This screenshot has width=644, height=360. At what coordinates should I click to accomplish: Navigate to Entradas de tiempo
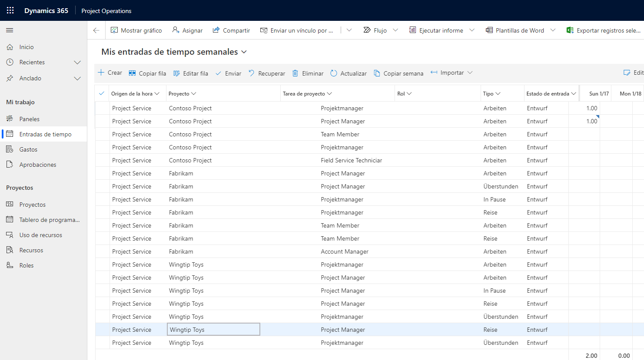point(43,134)
